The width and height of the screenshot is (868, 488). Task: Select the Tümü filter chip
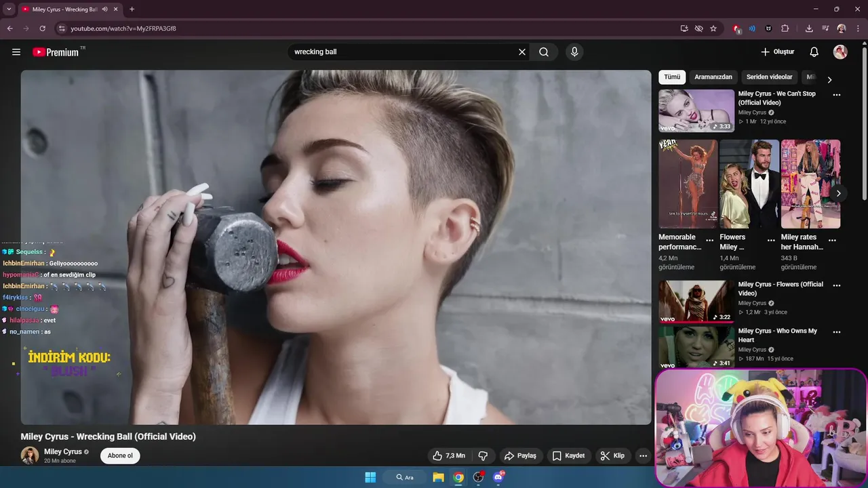tap(672, 77)
